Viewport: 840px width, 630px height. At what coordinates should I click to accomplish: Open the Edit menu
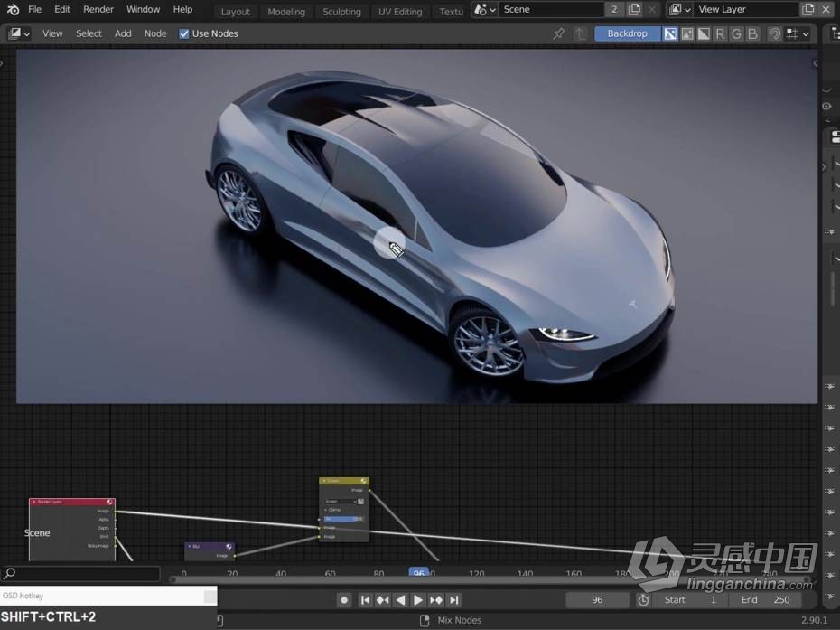[x=62, y=9]
